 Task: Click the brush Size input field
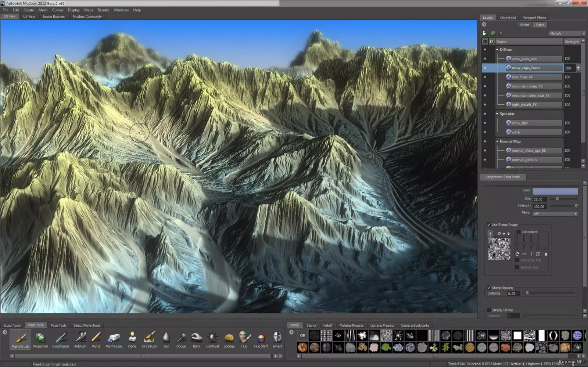pos(539,199)
